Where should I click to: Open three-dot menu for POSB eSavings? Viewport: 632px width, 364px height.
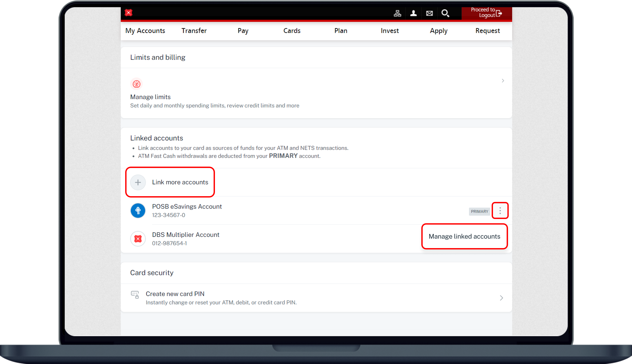click(500, 211)
